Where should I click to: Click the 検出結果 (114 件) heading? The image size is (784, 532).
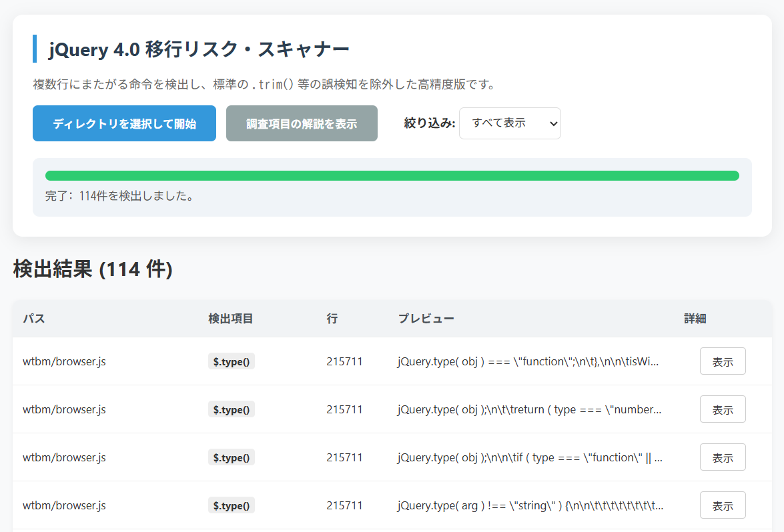93,269
